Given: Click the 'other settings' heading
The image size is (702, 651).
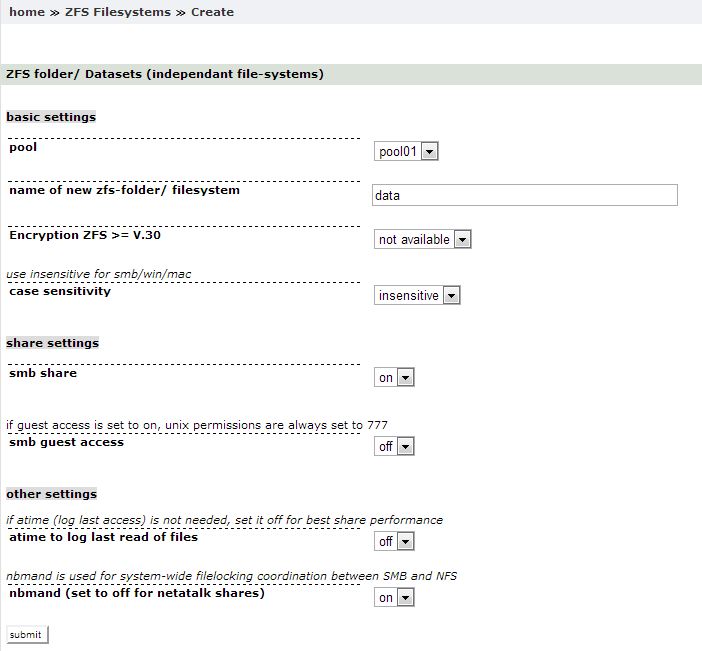Looking at the screenshot, I should pos(52,494).
